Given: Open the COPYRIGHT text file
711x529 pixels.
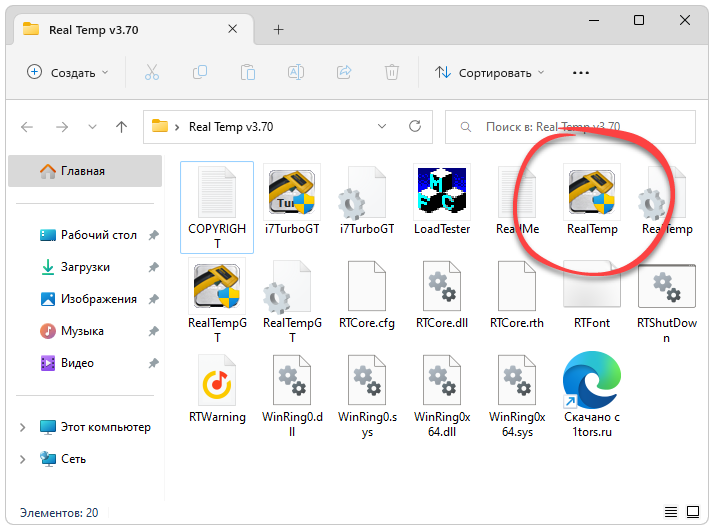Looking at the screenshot, I should 217,207.
